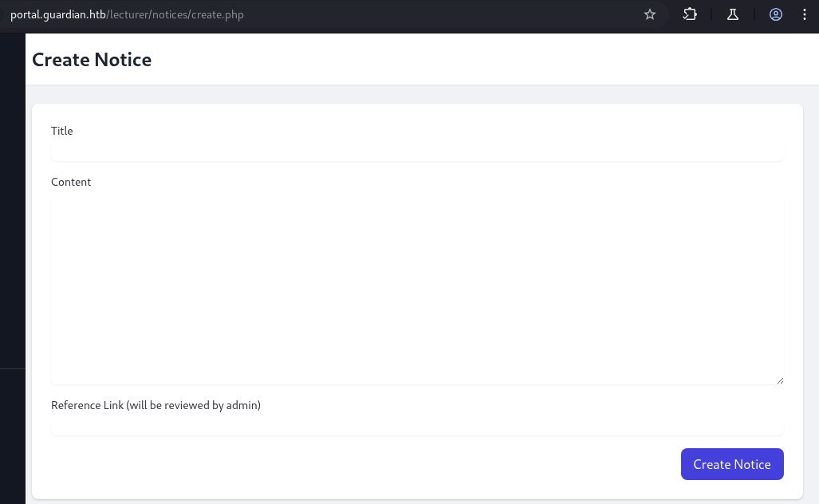Focus the Title input field
The height and width of the screenshot is (504, 819).
click(417, 152)
